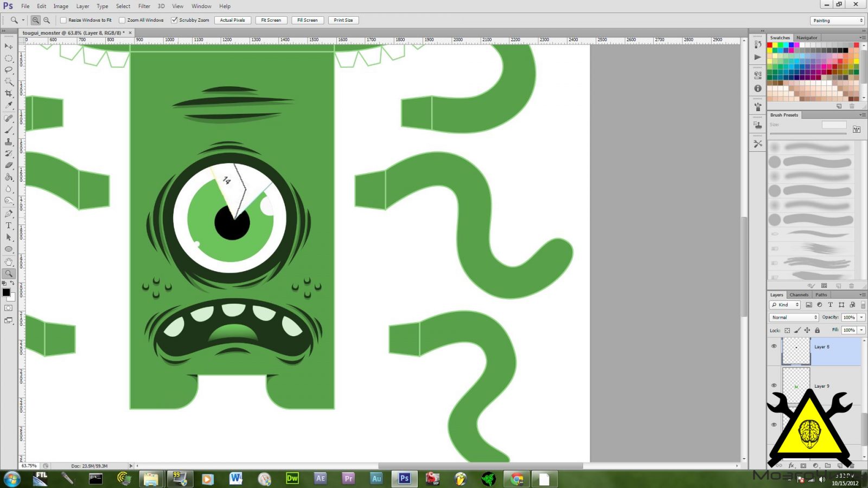868x488 pixels.
Task: Hide Layer 9 visibility eye
Action: [774, 386]
